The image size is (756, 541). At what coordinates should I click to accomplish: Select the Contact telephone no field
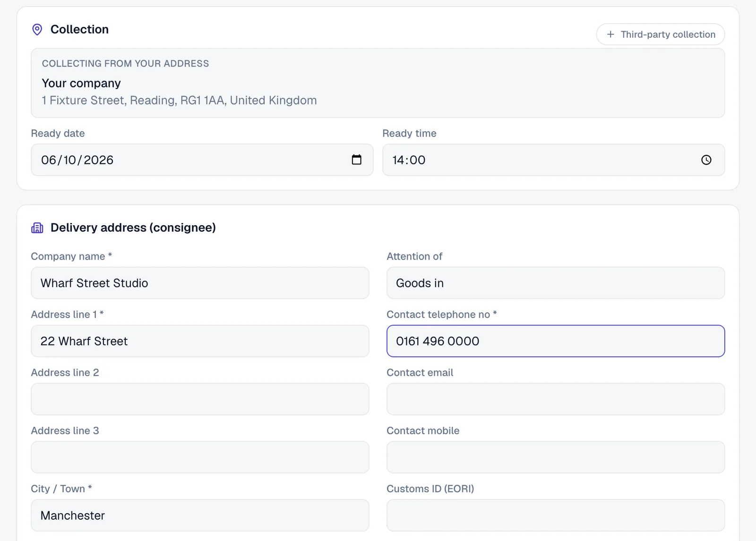click(x=556, y=341)
